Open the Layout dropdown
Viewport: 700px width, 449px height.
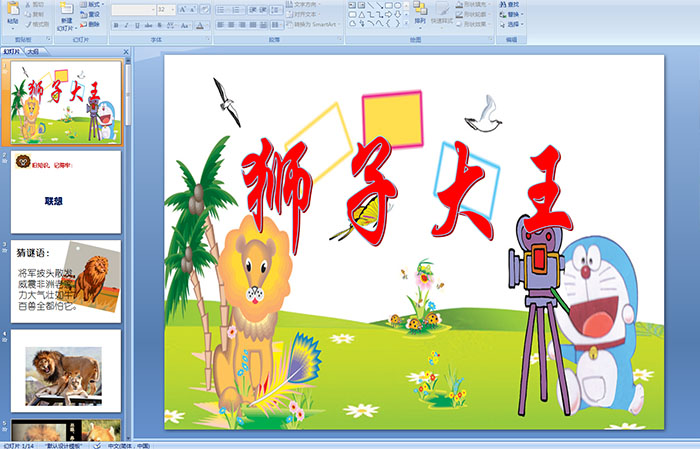coord(92,4)
